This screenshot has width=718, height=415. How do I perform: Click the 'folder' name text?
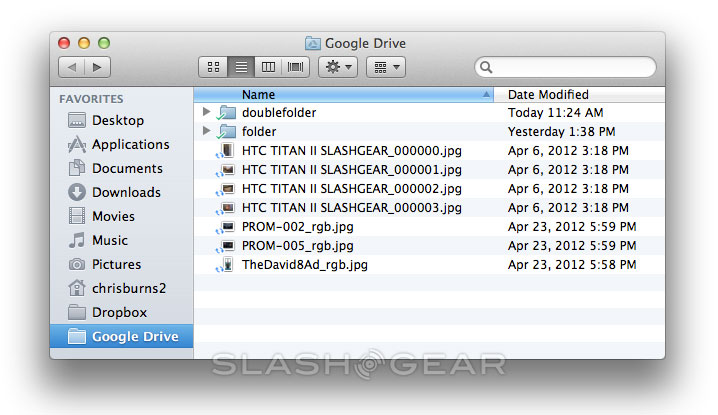click(x=259, y=131)
